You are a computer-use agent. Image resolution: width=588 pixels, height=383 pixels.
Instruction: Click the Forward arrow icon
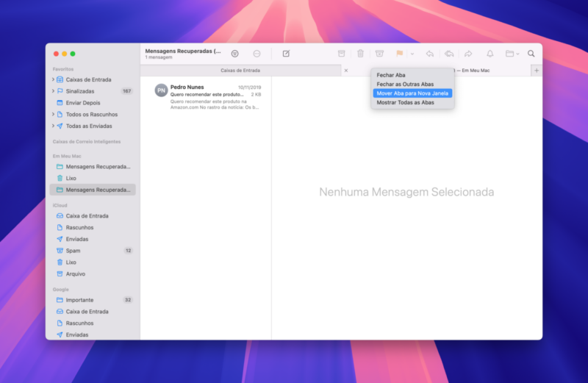468,54
